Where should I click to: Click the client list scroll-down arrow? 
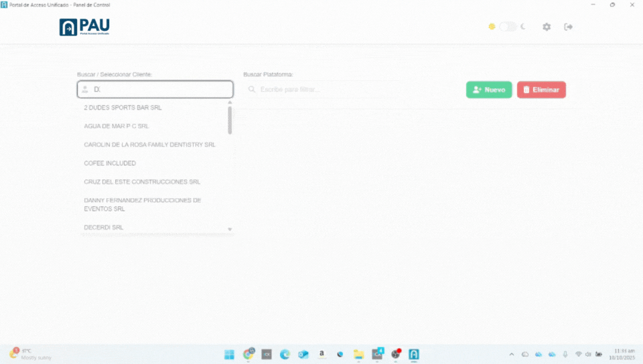(x=230, y=230)
